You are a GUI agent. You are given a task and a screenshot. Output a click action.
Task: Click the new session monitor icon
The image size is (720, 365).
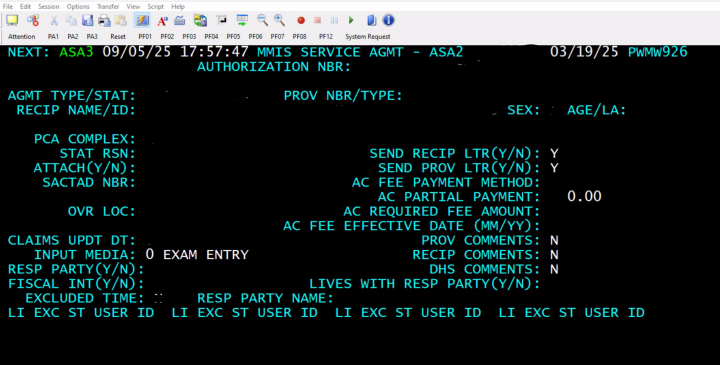[x=12, y=20]
